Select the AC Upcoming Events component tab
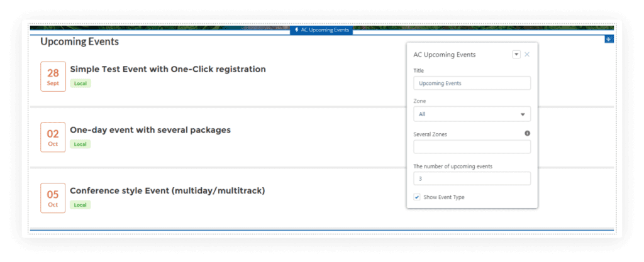Image resolution: width=644 pixels, height=262 pixels. tap(321, 30)
